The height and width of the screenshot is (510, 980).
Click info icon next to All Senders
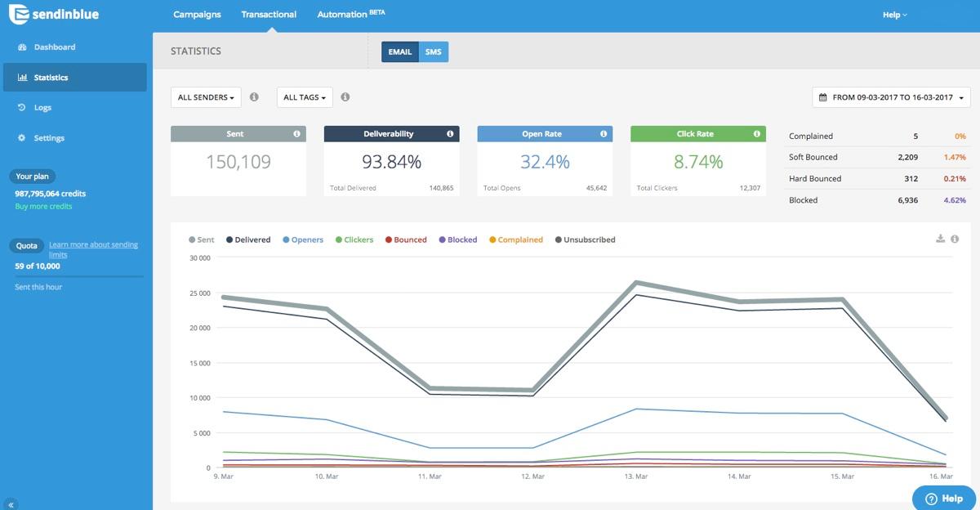click(x=254, y=97)
